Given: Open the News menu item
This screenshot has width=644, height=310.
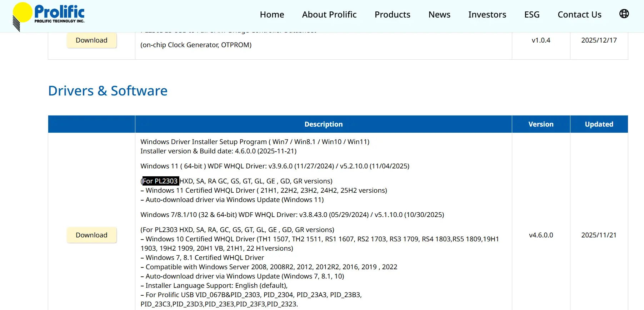Looking at the screenshot, I should click(439, 15).
